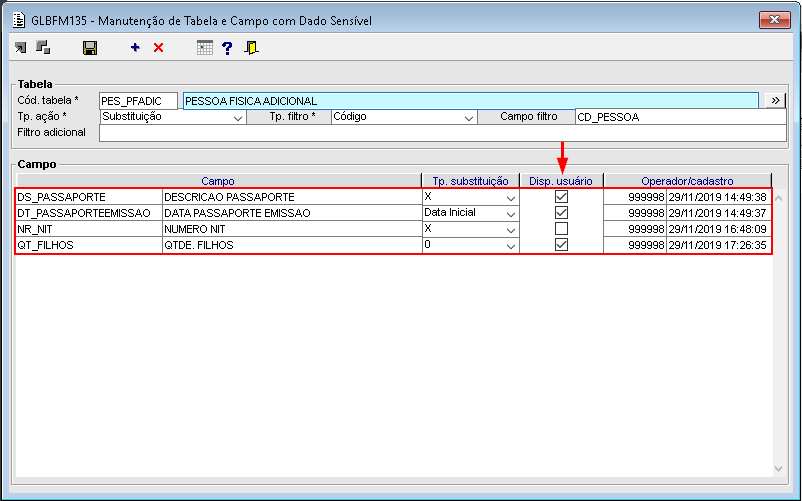This screenshot has height=501, width=802.
Task: Save record with floppy disk icon
Action: click(x=90, y=48)
